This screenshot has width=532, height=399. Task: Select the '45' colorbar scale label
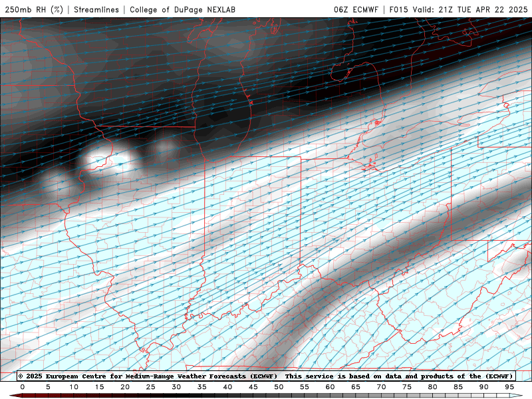(253, 387)
